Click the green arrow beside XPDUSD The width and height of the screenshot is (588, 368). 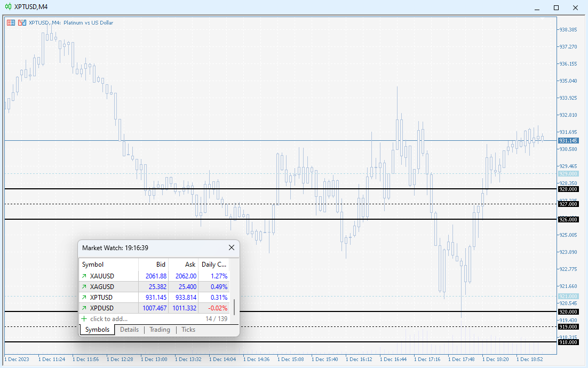[x=84, y=308]
